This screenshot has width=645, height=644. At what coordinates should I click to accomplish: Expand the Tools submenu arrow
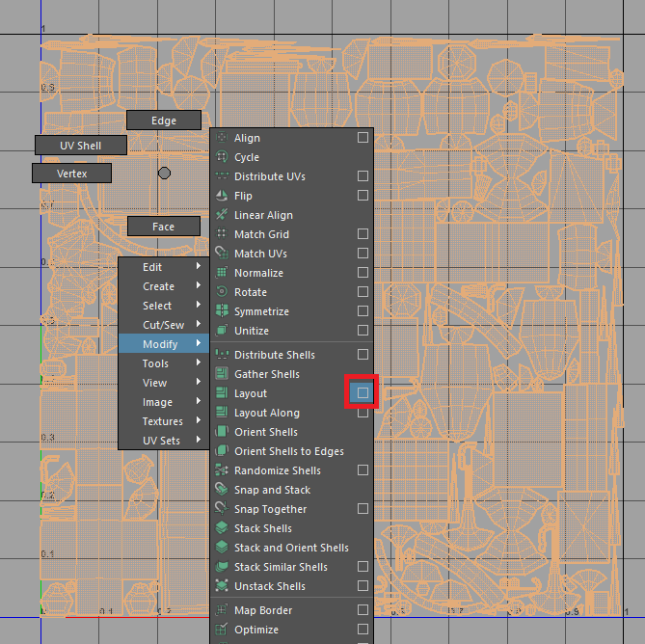point(199,362)
